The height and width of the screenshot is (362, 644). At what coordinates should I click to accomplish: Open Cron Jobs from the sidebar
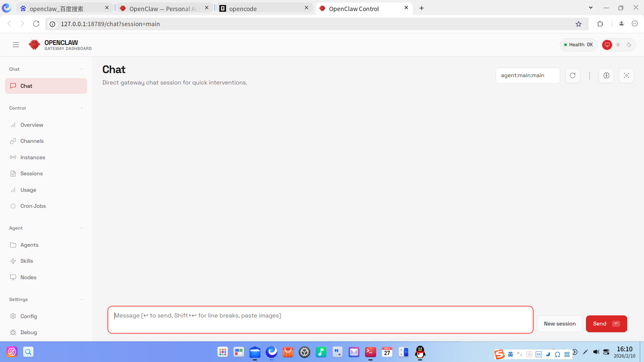coord(33,206)
